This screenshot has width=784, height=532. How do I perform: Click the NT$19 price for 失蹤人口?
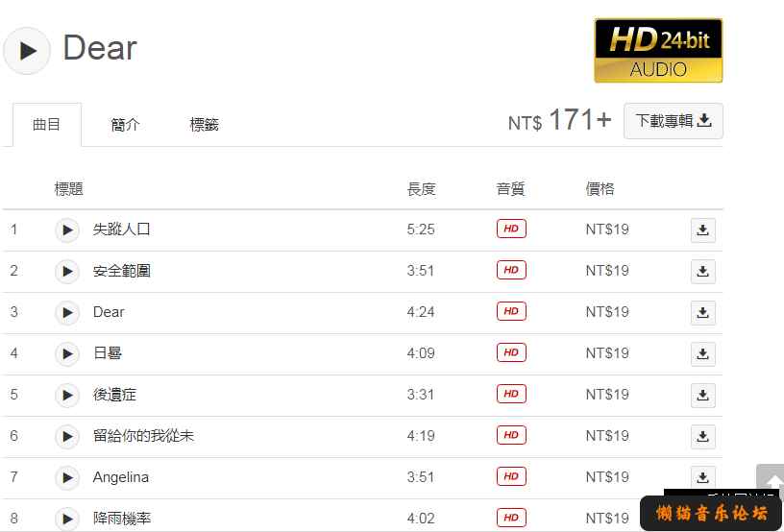coord(607,230)
